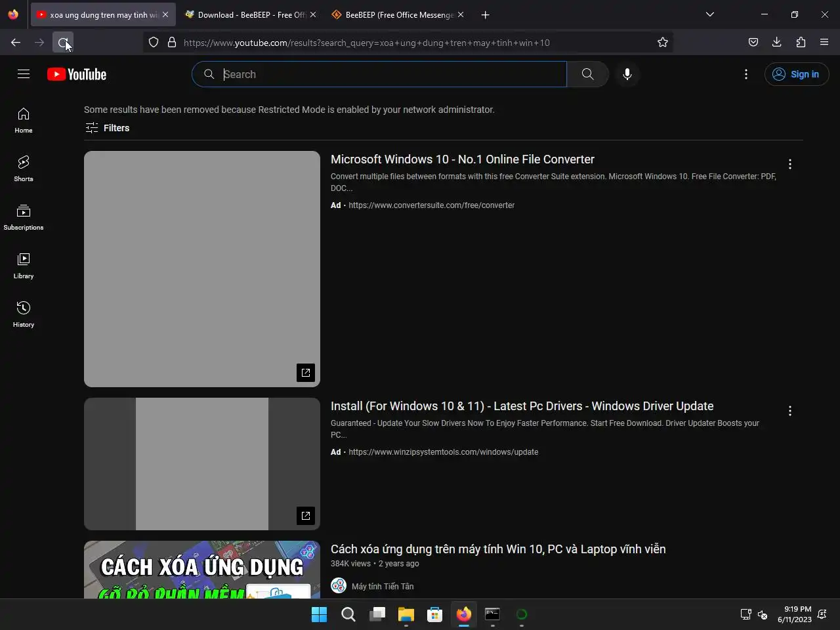Click external link icon on Driver Update thumbnail
This screenshot has height=630, width=840.
306,516
